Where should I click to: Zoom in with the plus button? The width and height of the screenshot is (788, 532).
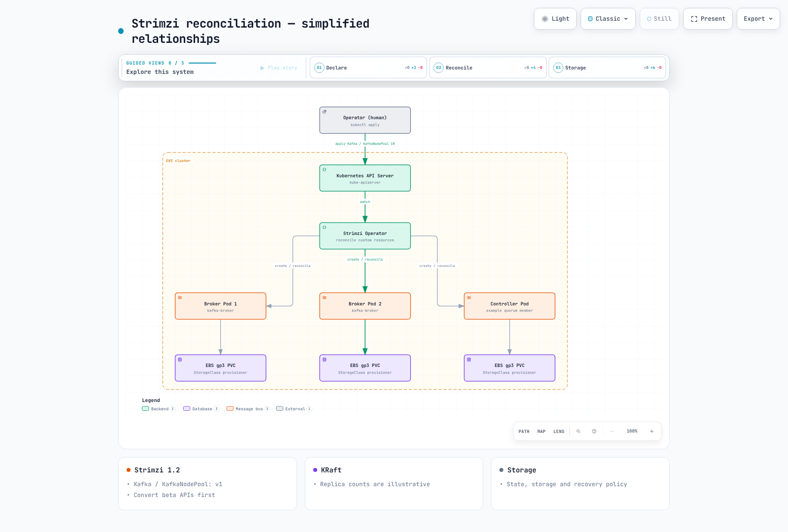click(x=652, y=432)
